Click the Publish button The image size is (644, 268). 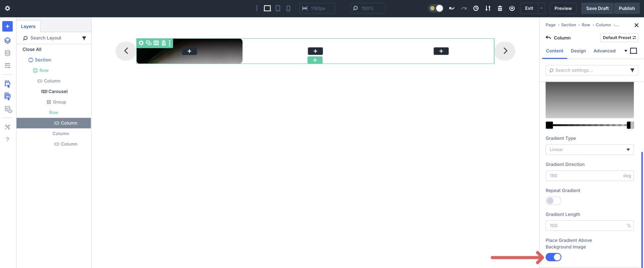[x=626, y=8]
